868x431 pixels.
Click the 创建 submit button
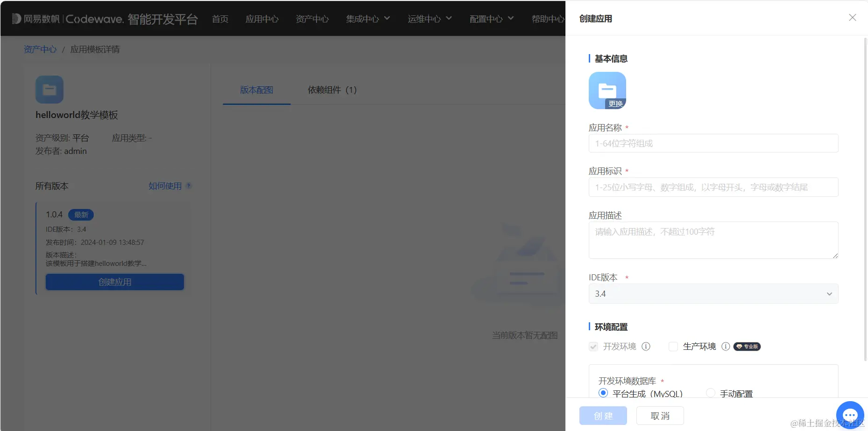coord(603,416)
